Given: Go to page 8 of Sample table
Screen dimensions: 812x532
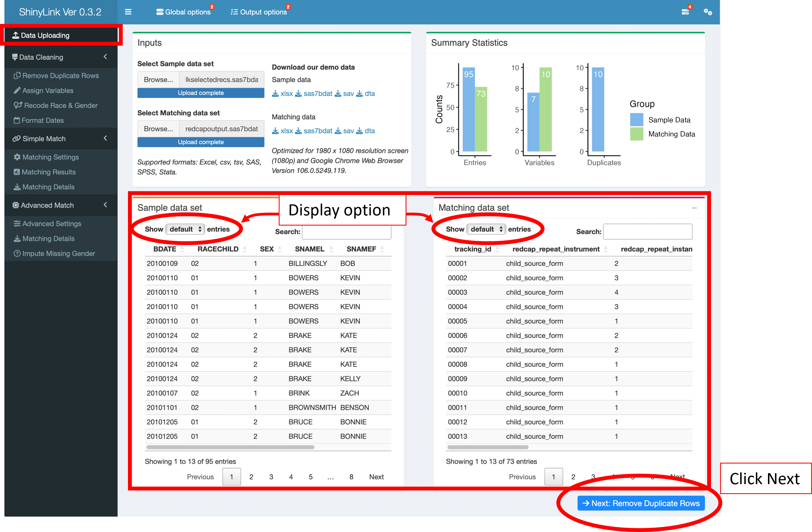Looking at the screenshot, I should (351, 477).
